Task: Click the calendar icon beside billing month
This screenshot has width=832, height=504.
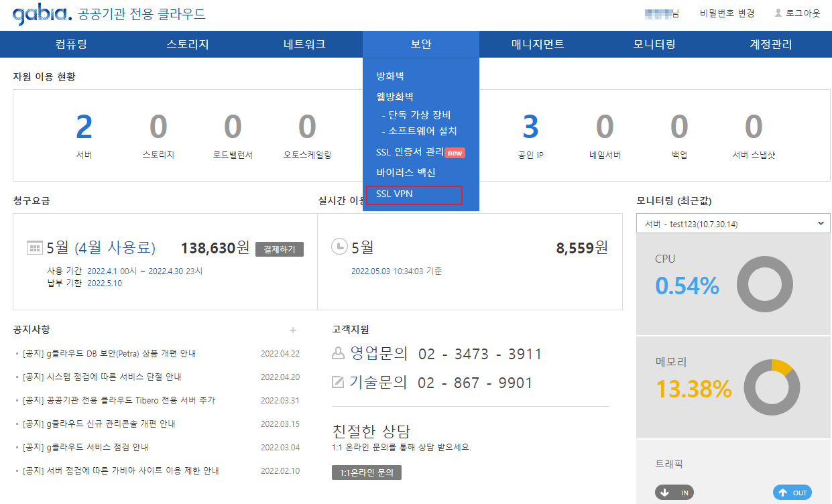Action: [x=34, y=248]
